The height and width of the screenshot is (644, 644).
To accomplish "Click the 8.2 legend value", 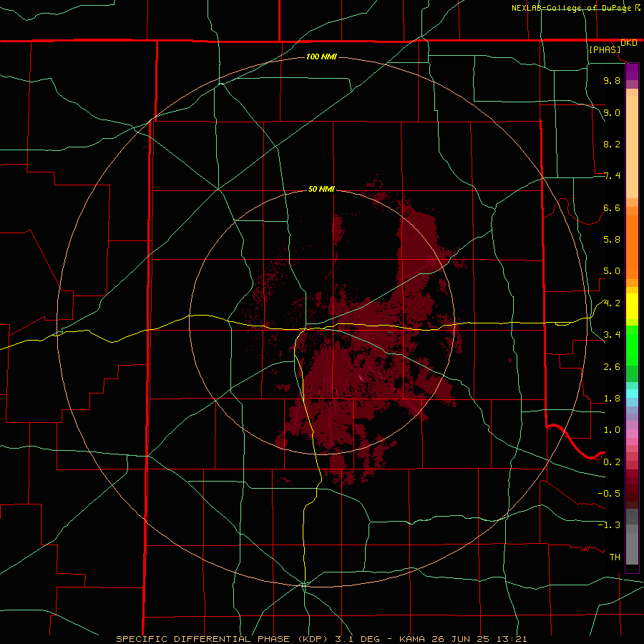I will tap(612, 144).
